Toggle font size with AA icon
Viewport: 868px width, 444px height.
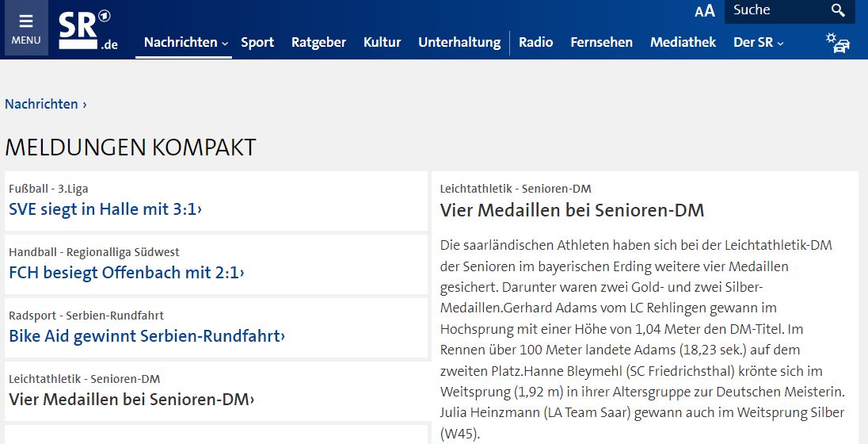(704, 10)
